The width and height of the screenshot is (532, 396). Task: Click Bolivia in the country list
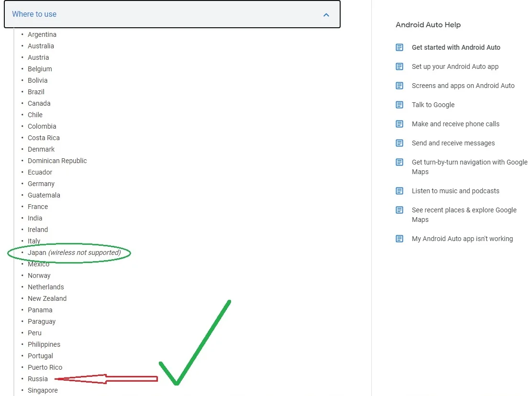38,80
